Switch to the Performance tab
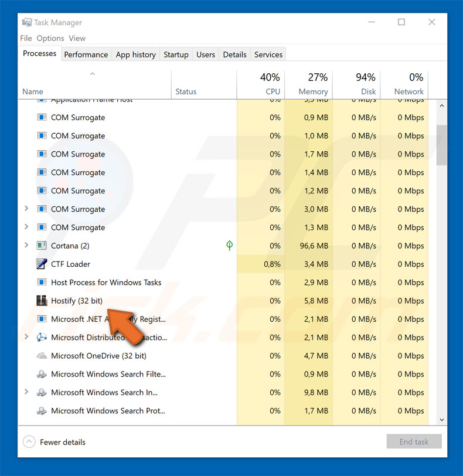The width and height of the screenshot is (463, 476). 86,55
